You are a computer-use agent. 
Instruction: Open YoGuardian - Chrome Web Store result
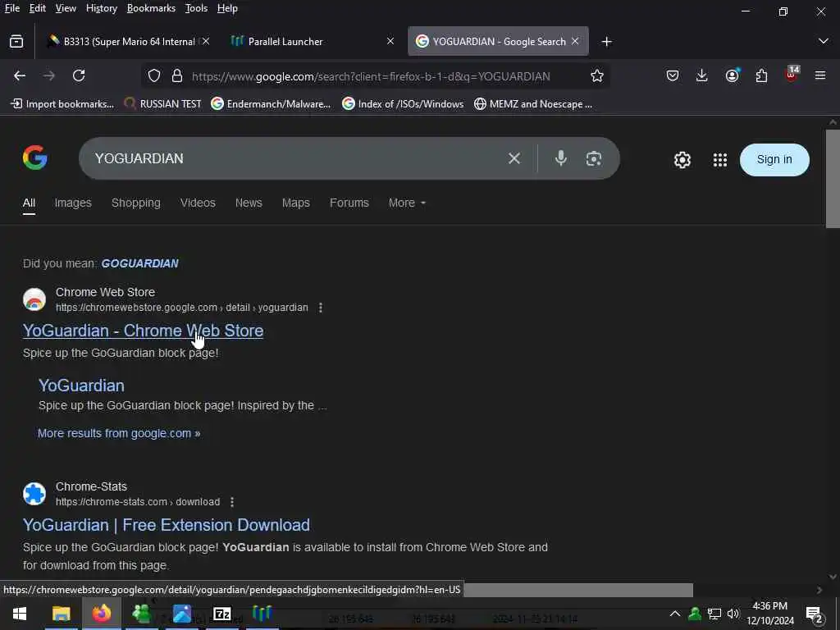(143, 331)
